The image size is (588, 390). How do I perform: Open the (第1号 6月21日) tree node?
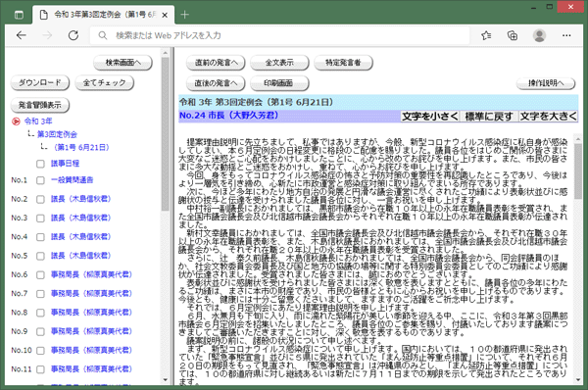[x=81, y=147]
